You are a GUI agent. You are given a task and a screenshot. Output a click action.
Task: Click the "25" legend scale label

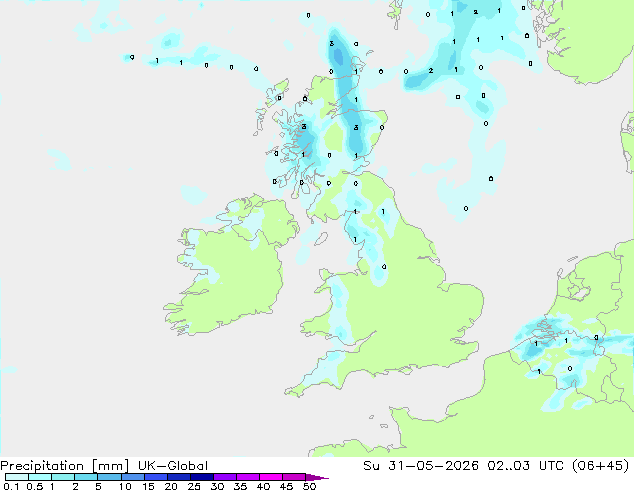click(194, 486)
